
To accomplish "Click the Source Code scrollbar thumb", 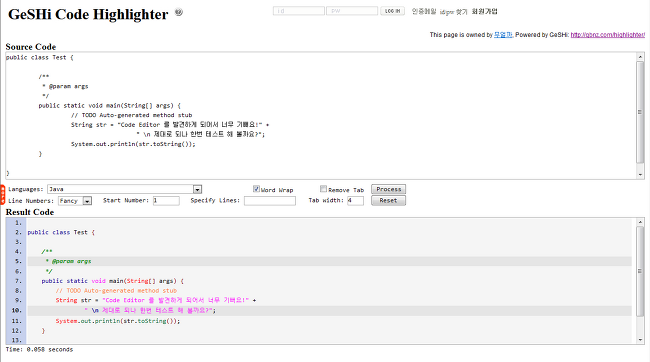I will [640, 112].
